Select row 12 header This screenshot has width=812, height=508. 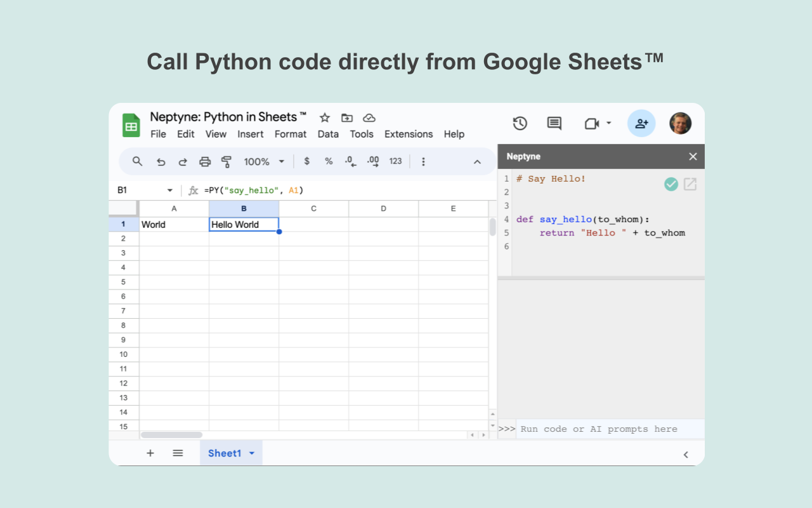pyautogui.click(x=124, y=383)
